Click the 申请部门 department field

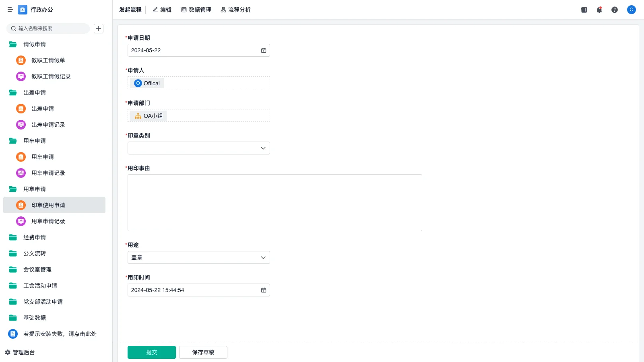click(x=199, y=115)
